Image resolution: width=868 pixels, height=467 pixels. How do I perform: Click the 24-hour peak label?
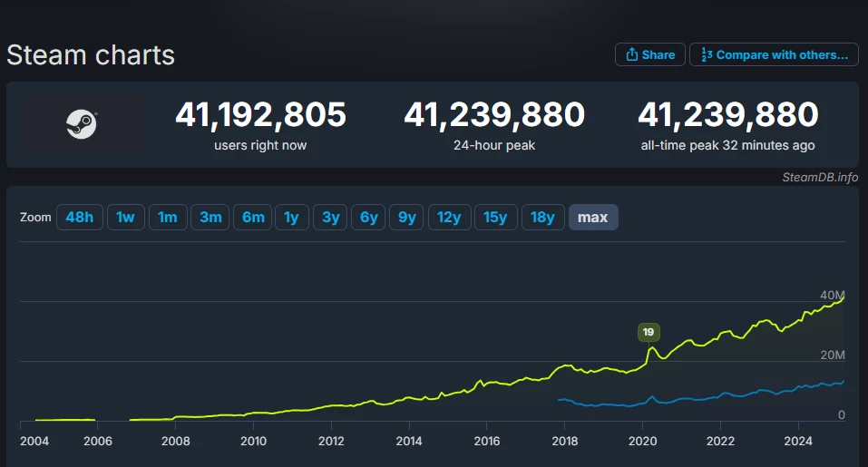point(494,145)
